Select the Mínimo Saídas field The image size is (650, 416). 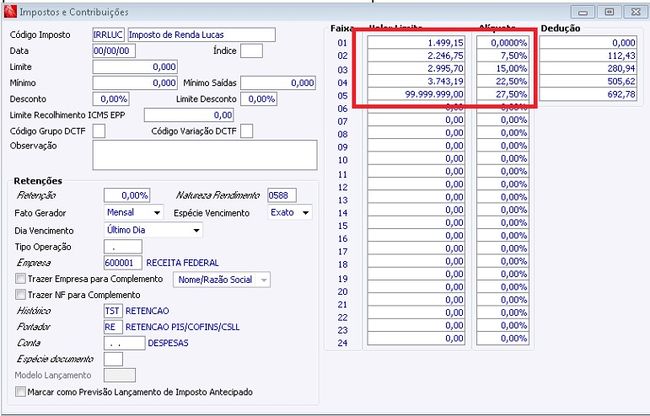(278, 83)
